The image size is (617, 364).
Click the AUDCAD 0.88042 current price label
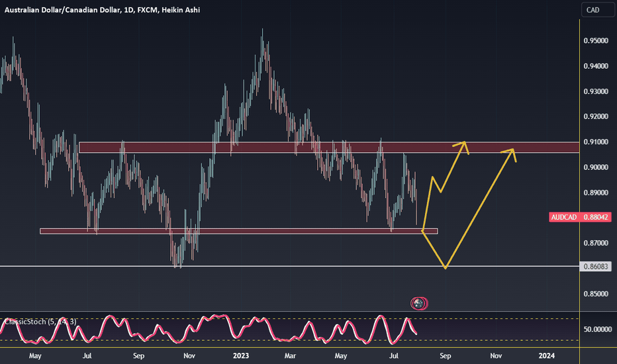tap(581, 217)
